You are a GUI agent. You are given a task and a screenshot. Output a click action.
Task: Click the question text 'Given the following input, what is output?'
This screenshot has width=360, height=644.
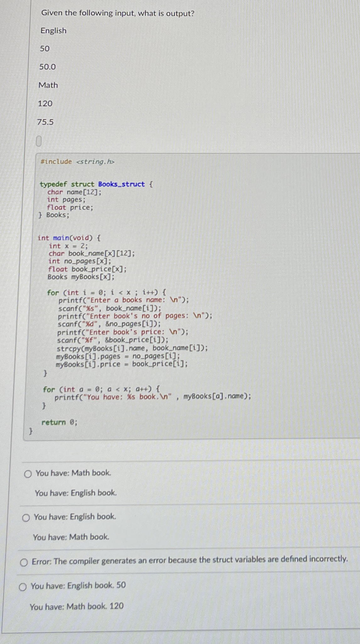tap(118, 13)
